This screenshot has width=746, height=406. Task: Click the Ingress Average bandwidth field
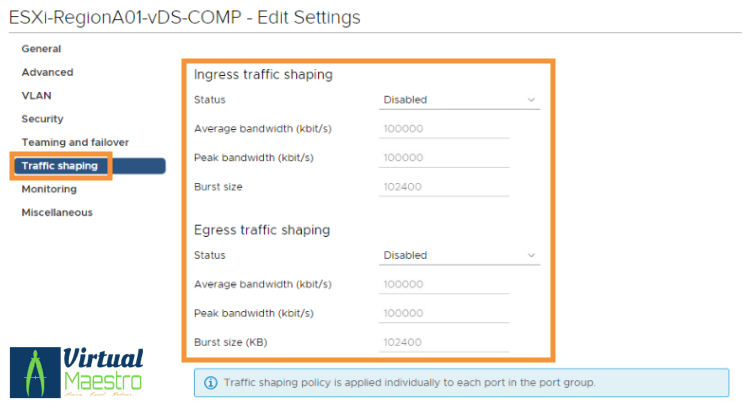444,129
